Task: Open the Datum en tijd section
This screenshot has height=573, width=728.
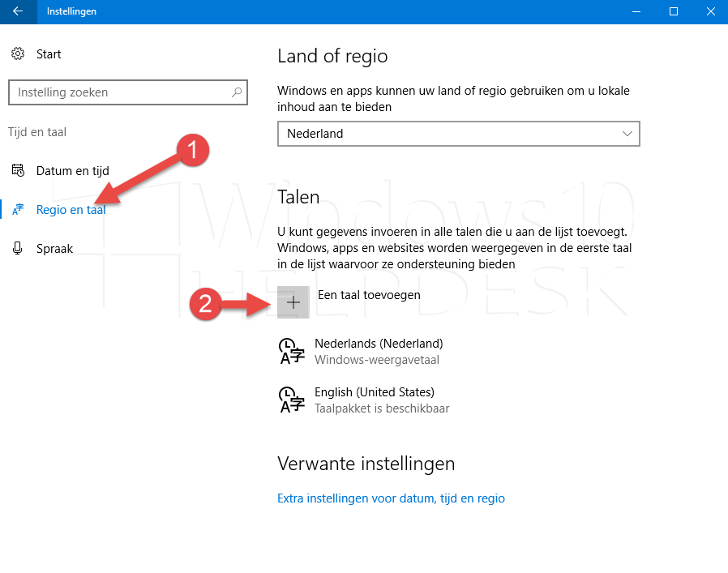Action: pyautogui.click(x=72, y=171)
